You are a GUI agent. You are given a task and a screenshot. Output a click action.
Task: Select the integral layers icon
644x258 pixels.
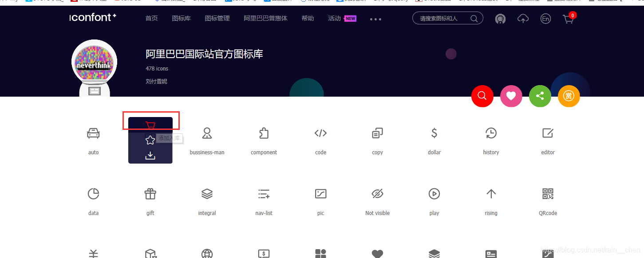tap(207, 194)
